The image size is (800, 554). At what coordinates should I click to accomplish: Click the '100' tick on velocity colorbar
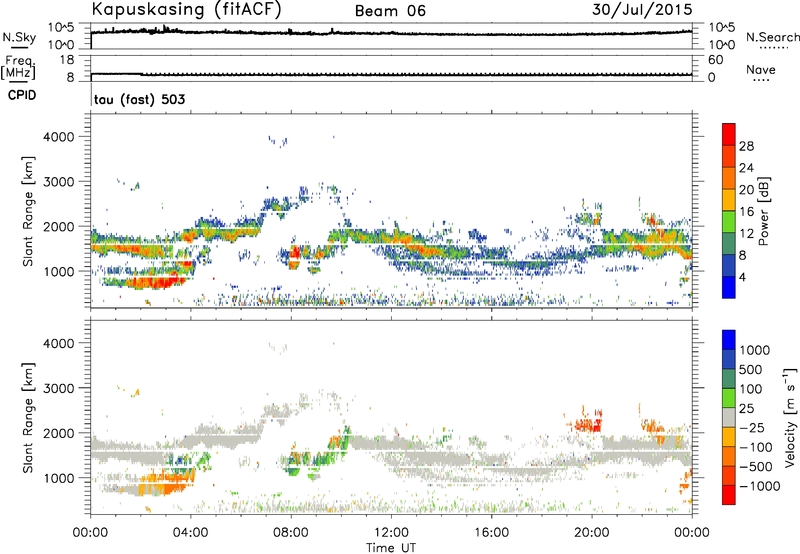pos(751,389)
